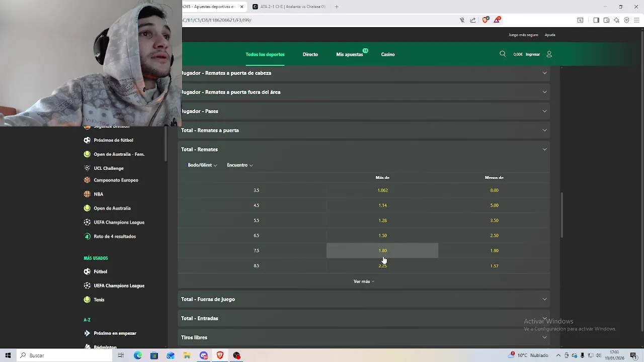Open UEFA Champions League under Más usados
Viewport: 644px width, 362px height.
[119, 286]
